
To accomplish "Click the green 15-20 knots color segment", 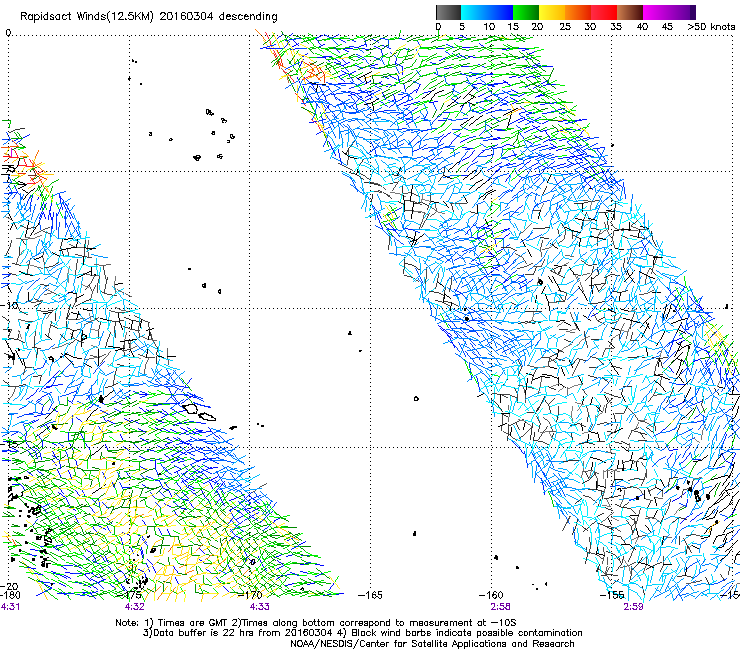I will point(526,12).
